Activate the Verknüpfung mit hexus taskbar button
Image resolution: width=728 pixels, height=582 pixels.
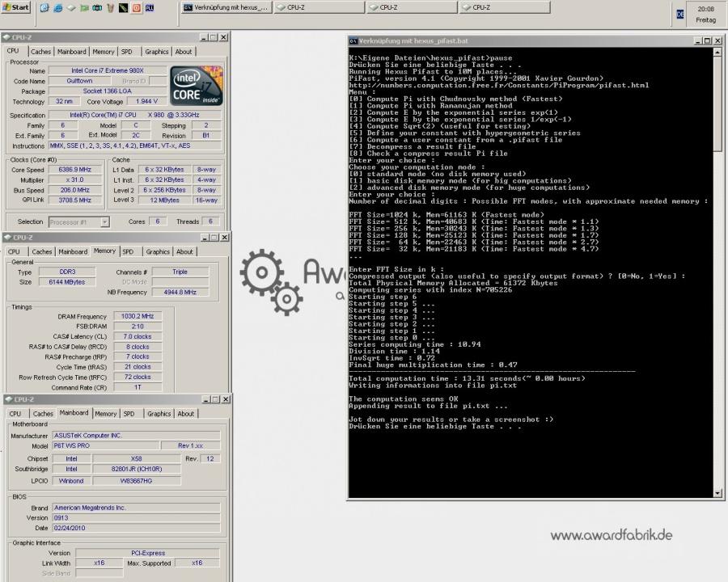tap(226, 7)
